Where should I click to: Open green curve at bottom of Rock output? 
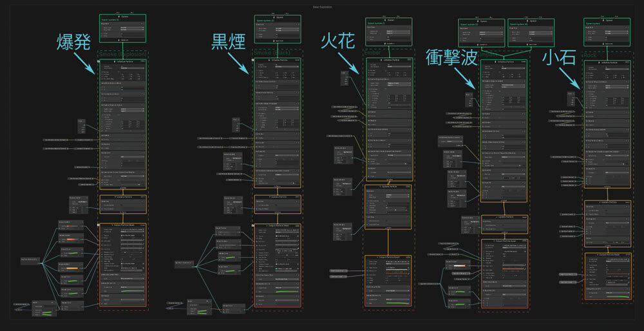click(x=618, y=296)
